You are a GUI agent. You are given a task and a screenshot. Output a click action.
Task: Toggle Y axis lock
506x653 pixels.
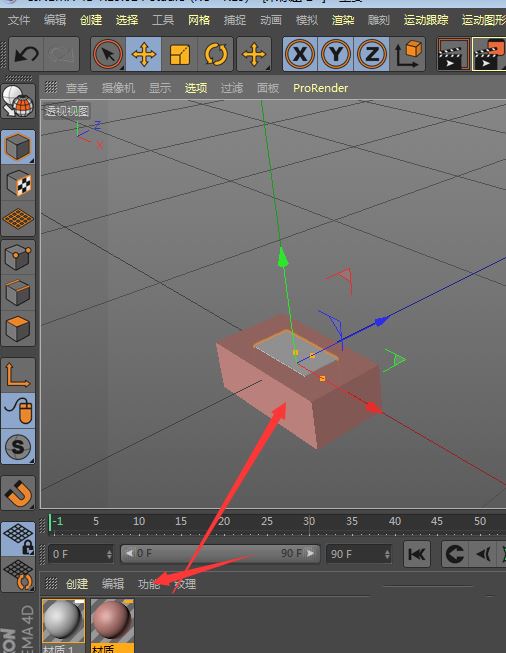point(336,54)
